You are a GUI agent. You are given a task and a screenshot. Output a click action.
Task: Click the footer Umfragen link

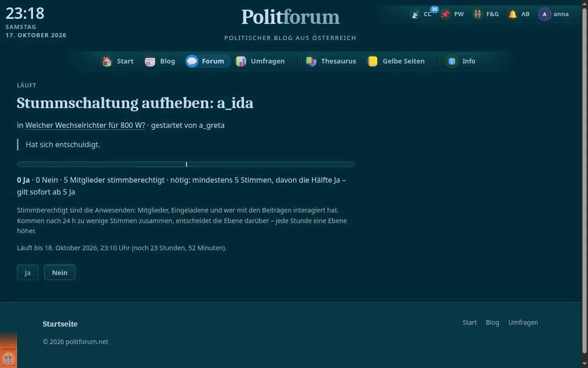[x=523, y=322]
